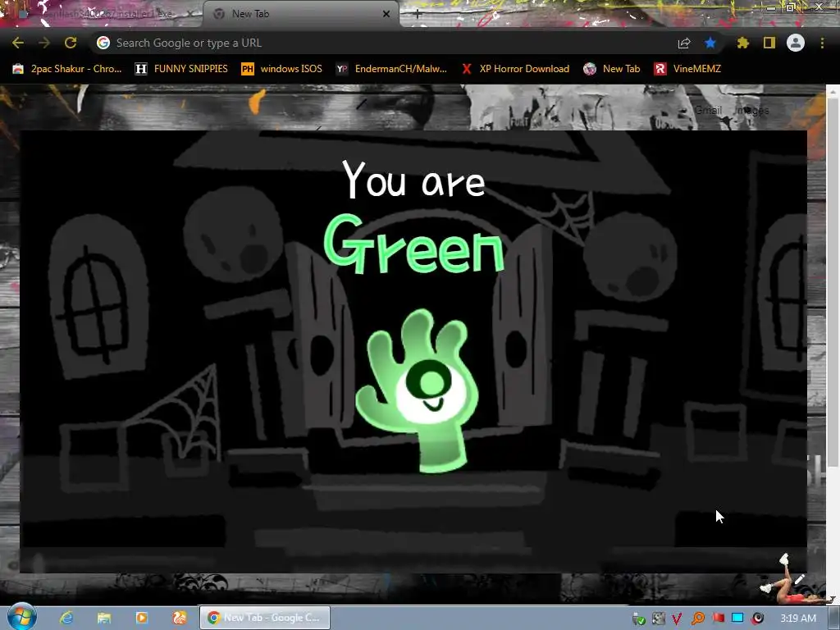Open the Chrome three-dot menu

point(822,43)
